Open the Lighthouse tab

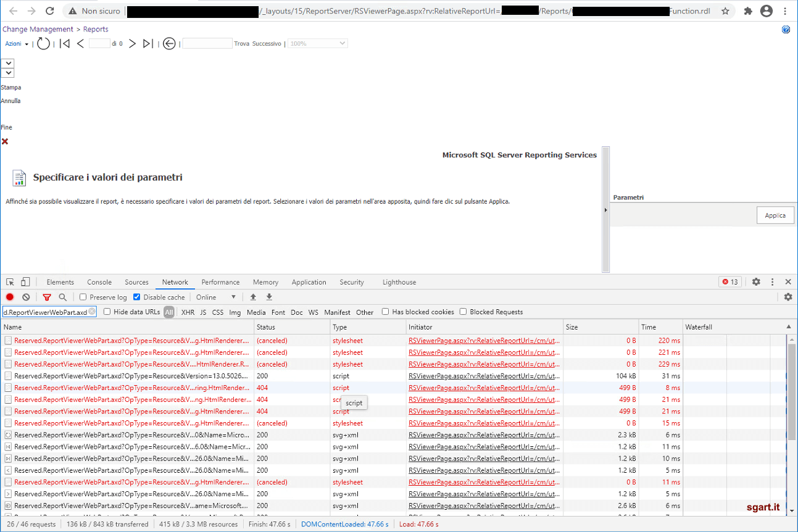click(x=399, y=282)
